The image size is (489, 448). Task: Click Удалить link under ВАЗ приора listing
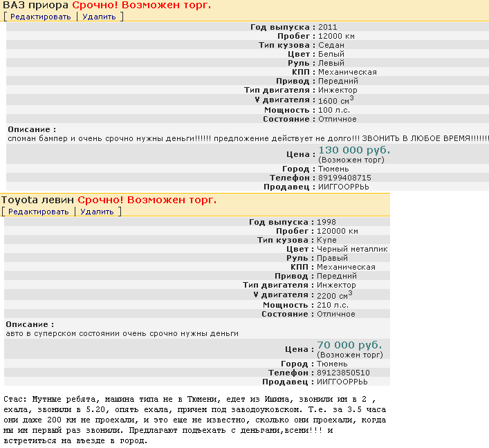click(x=99, y=17)
